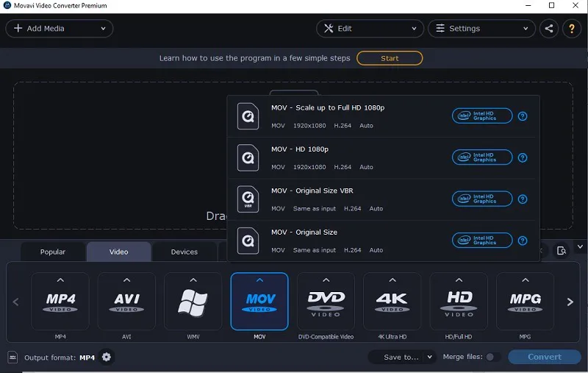588x373 pixels.
Task: Click the Start tutorial button
Action: 390,58
